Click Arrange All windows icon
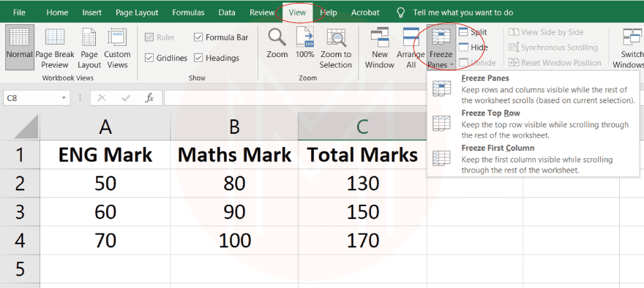 coord(411,39)
